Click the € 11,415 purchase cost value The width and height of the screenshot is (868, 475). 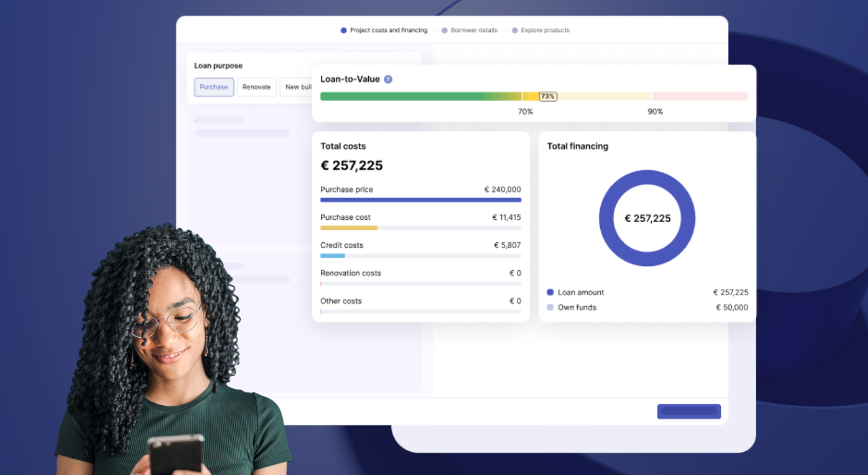pos(507,217)
